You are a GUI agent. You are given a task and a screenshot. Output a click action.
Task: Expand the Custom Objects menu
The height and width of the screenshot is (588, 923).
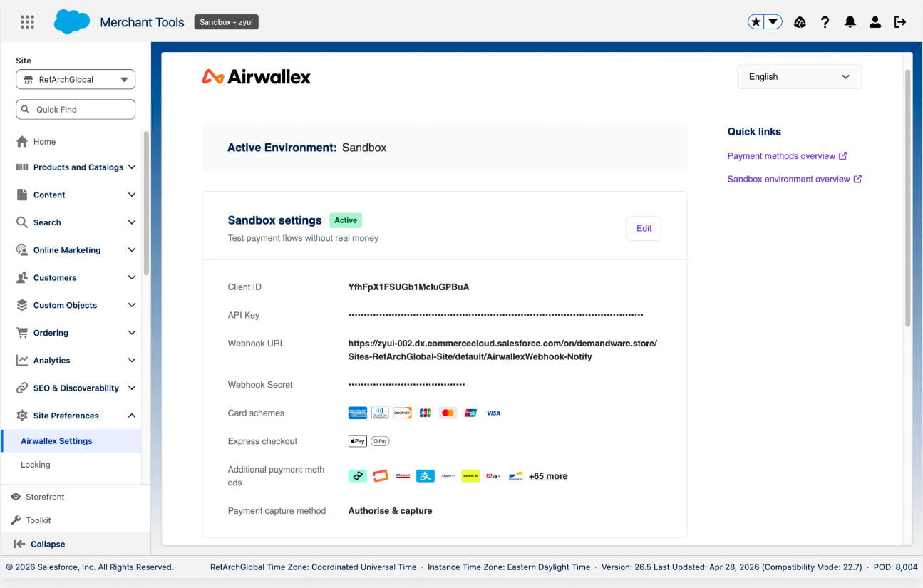76,305
